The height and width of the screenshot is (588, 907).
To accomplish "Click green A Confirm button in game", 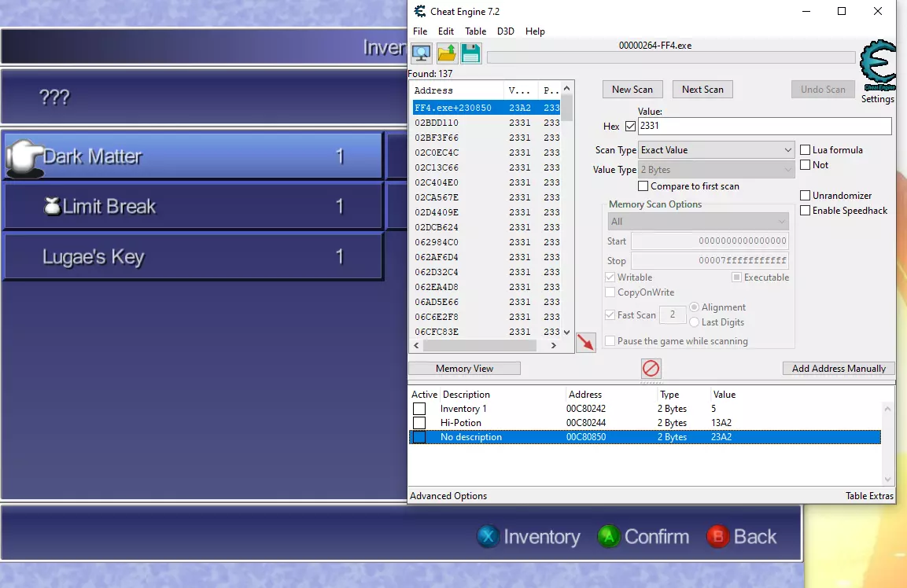I will [643, 537].
